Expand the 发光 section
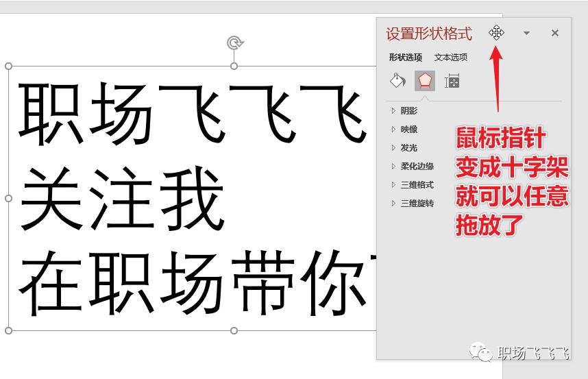The width and height of the screenshot is (588, 379). (408, 147)
